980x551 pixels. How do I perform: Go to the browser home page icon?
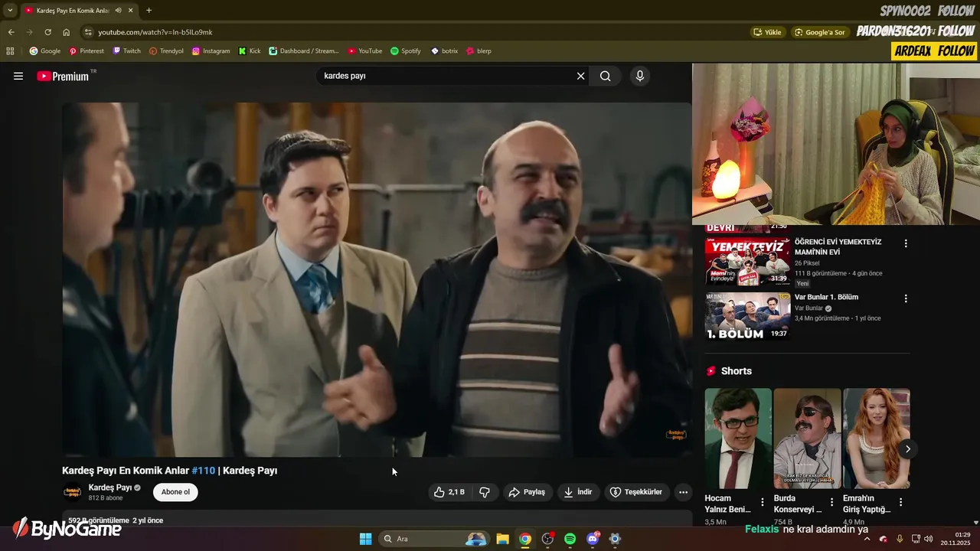66,32
